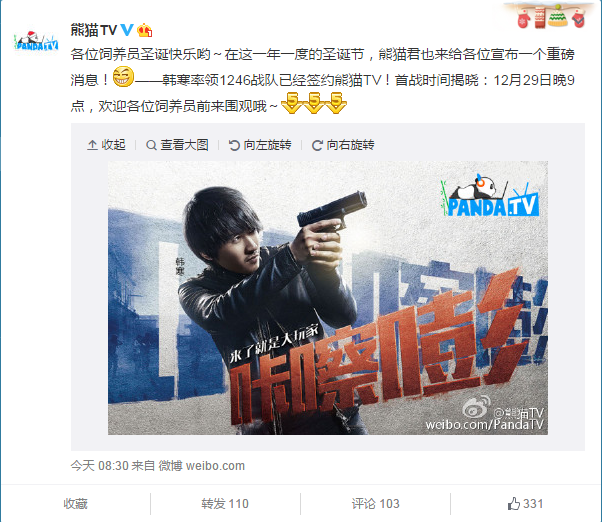Viewport: 602px width, 522px height.
Task: Collapse the image with 收起
Action: [x=106, y=145]
